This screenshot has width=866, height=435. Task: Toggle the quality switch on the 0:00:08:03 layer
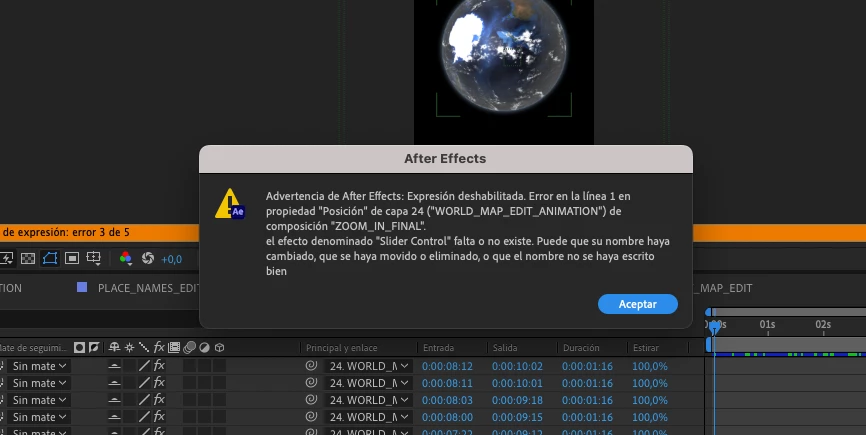(144, 400)
